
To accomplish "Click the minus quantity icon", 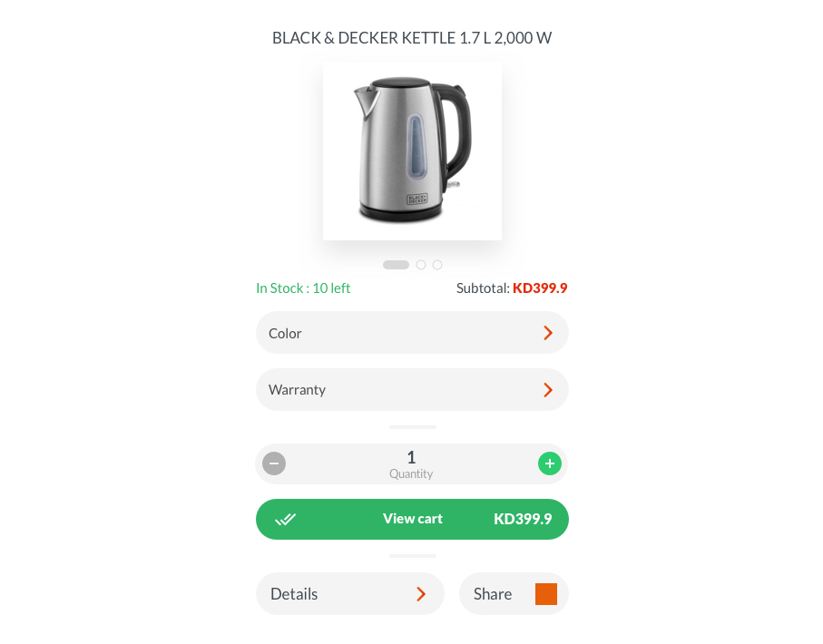I will coord(274,463).
